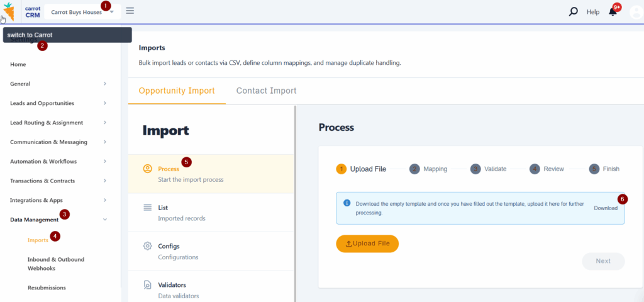The width and height of the screenshot is (644, 302).
Task: Open the Help link
Action: click(x=592, y=12)
